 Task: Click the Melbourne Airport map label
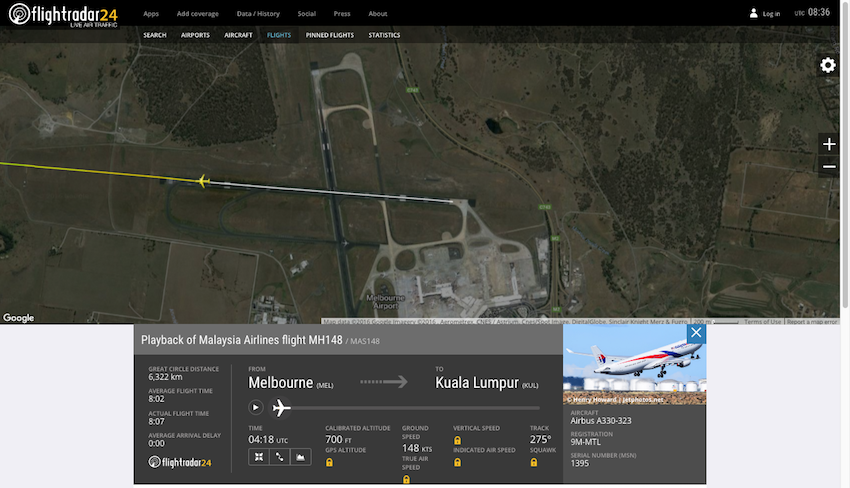[x=385, y=301]
